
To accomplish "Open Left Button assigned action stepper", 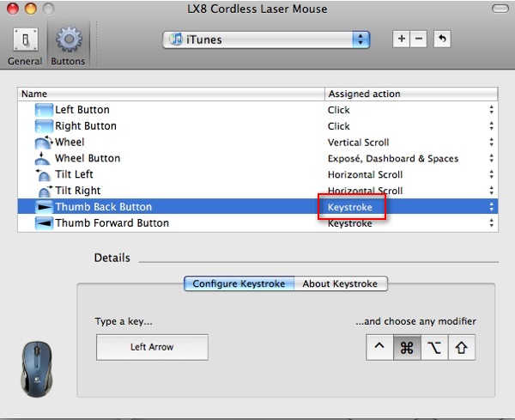I will (491, 110).
